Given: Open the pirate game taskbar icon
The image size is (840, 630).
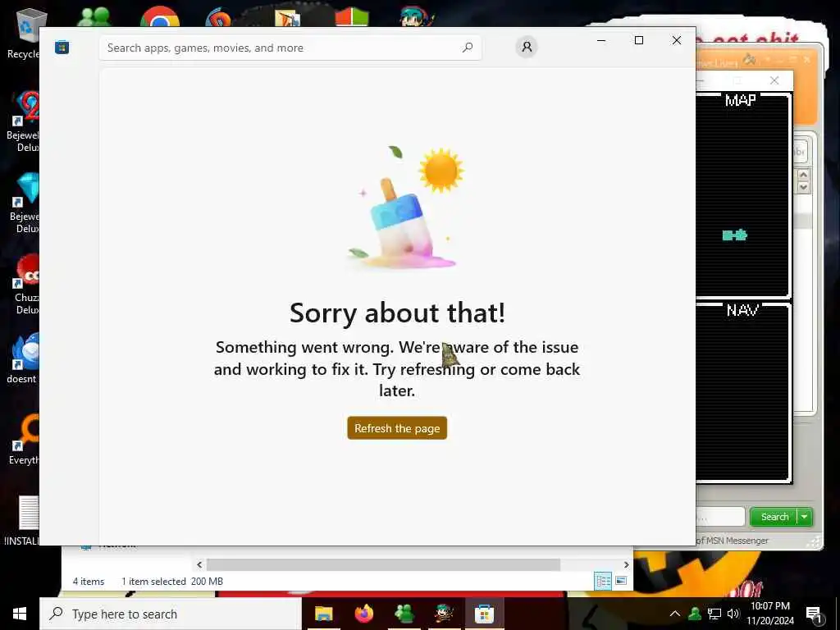Looking at the screenshot, I should (x=444, y=614).
